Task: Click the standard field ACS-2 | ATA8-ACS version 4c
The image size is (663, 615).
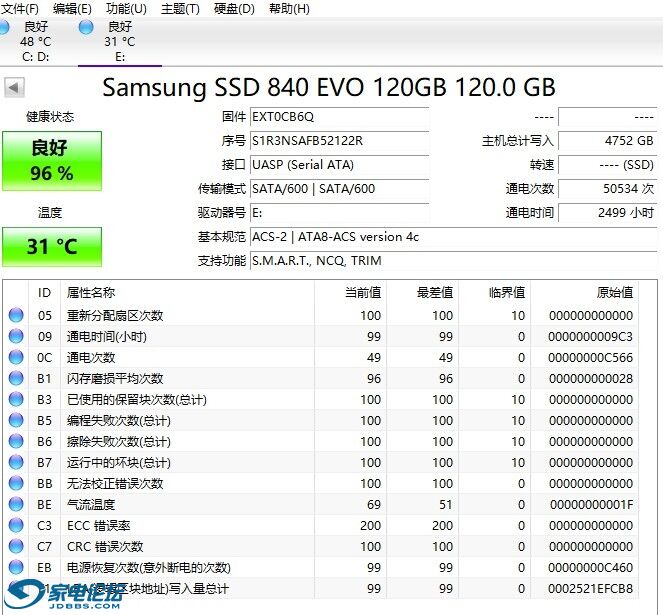Action: click(x=453, y=237)
